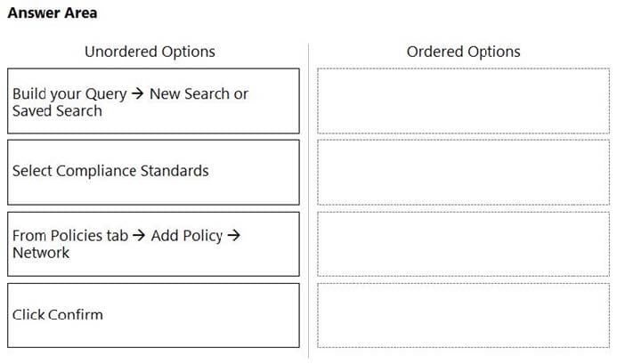Click the 'New Search or' text
617x364 pixels.
click(199, 93)
